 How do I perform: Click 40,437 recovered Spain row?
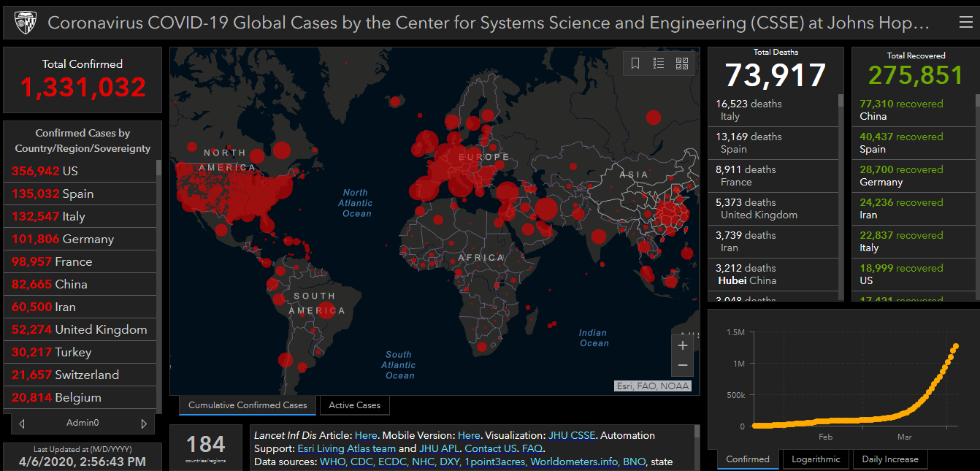[x=914, y=143]
